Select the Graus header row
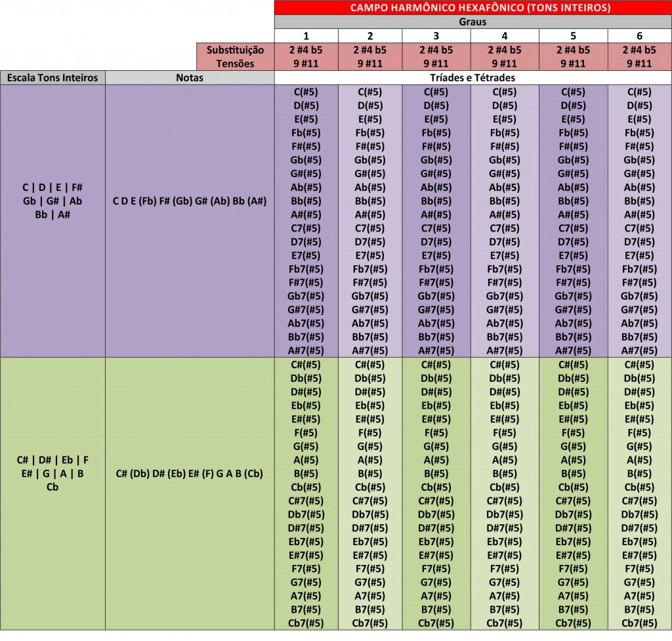Viewport: 672px width, 641px height. [472, 22]
